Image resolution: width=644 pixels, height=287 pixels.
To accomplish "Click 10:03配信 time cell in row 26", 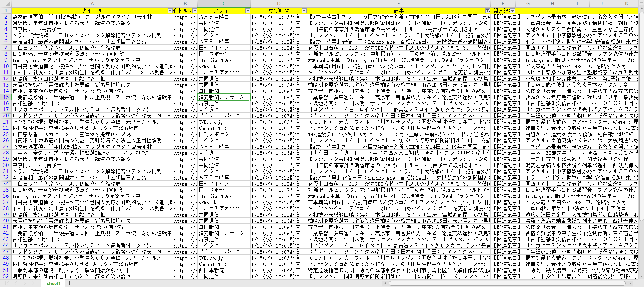I will tap(279, 140).
